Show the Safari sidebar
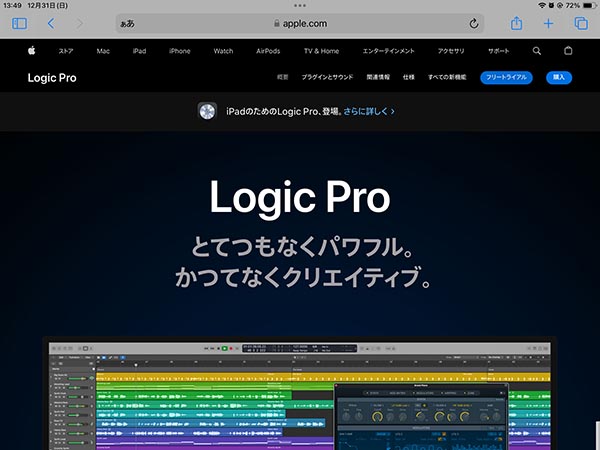Viewport: 600px width, 450px height. (20, 24)
